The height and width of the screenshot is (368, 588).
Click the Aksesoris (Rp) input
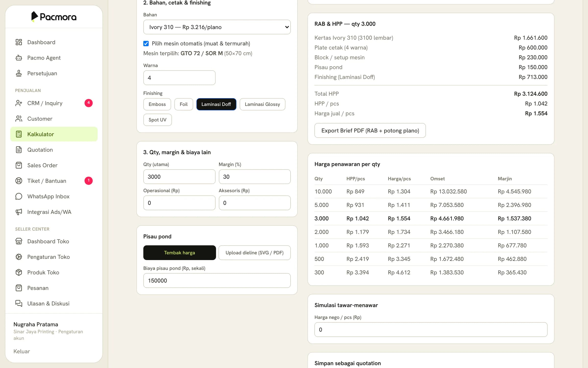(x=255, y=203)
